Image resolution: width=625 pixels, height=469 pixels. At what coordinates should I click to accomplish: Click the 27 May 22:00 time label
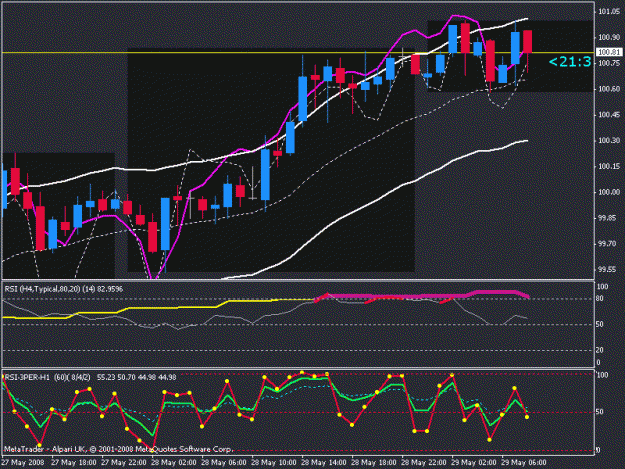pos(124,463)
